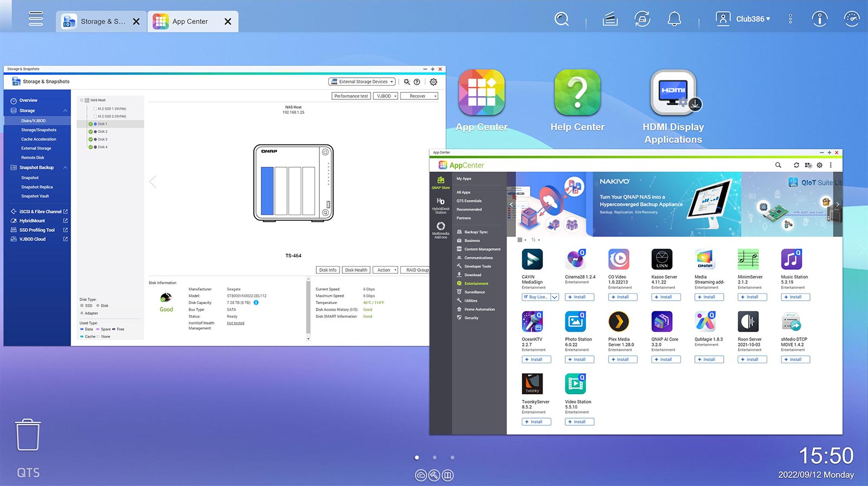Collapse the Storage section in sidebar
This screenshot has height=486, width=868.
click(x=66, y=110)
